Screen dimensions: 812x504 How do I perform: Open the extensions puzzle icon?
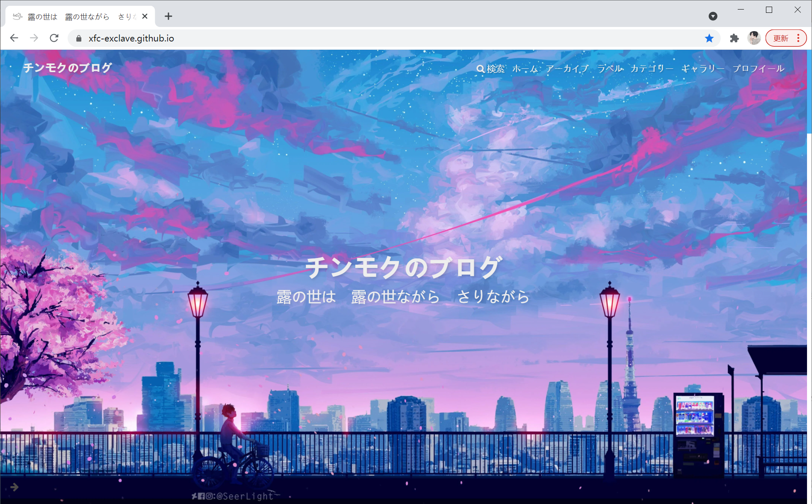[x=734, y=38]
